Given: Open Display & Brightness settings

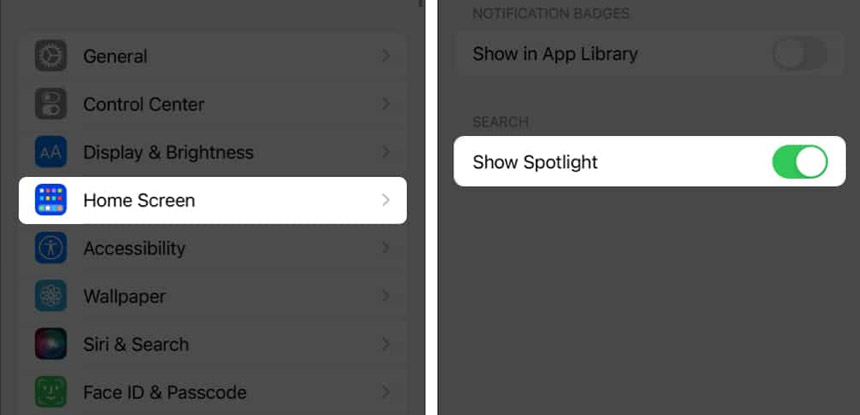Looking at the screenshot, I should coord(213,152).
